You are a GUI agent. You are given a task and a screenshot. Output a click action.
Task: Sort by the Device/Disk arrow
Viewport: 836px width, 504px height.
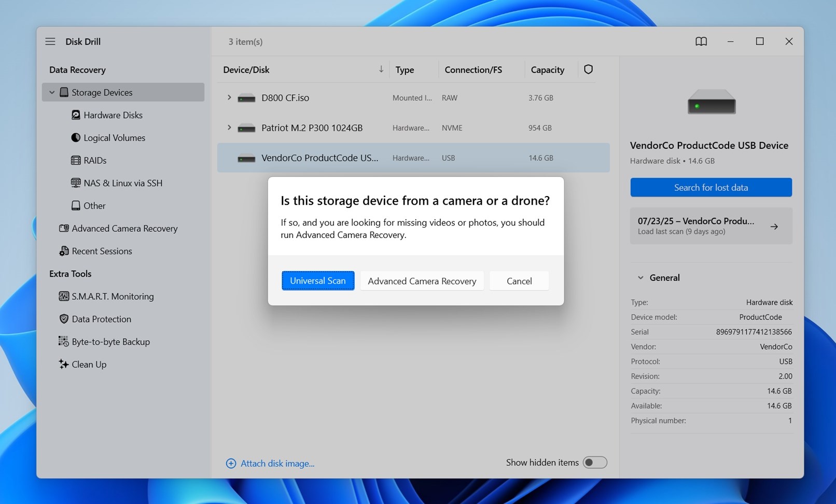[x=381, y=69]
